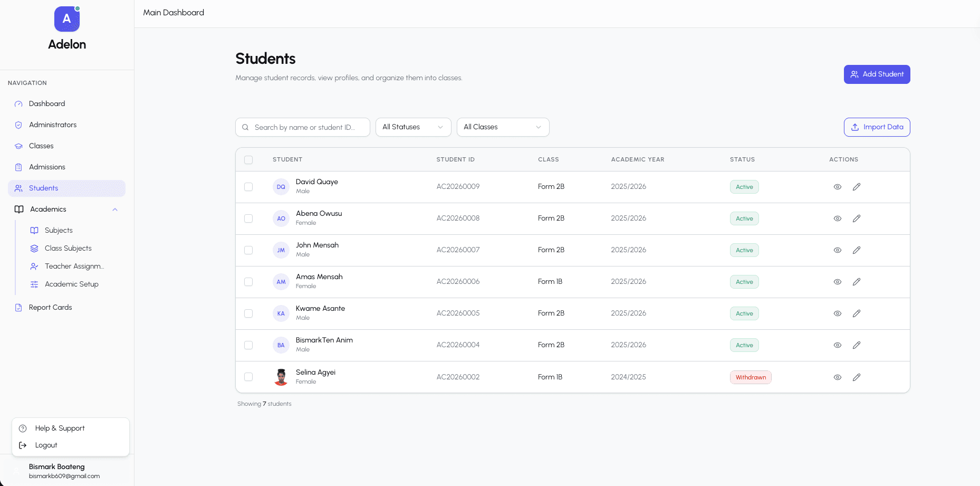Click student ID AC20260002
980x486 pixels.
tap(458, 377)
